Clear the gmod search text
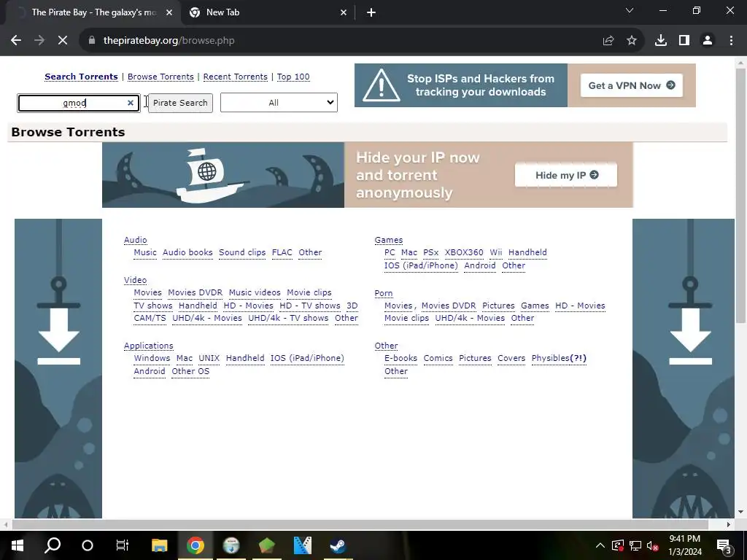Screen dimensions: 747x560 131,103
